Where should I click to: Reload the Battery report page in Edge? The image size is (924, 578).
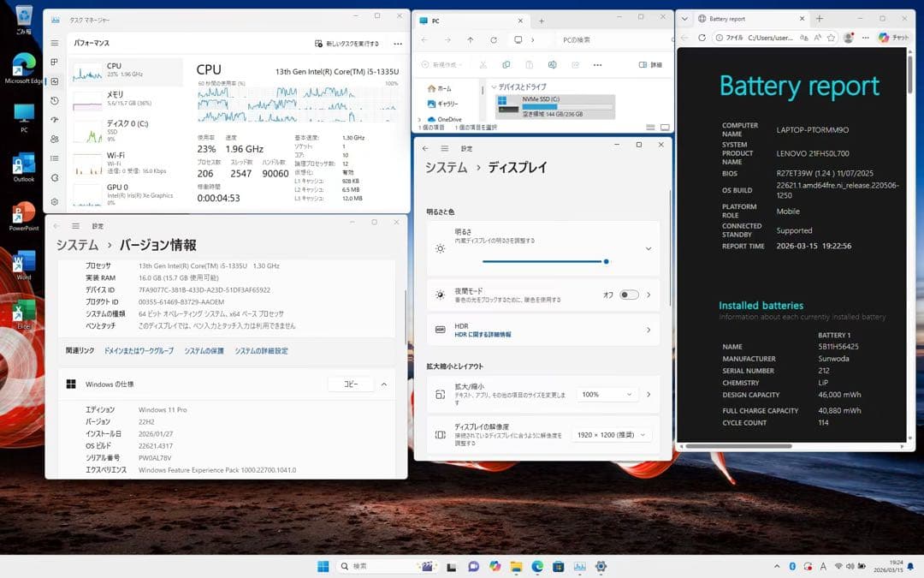point(702,38)
